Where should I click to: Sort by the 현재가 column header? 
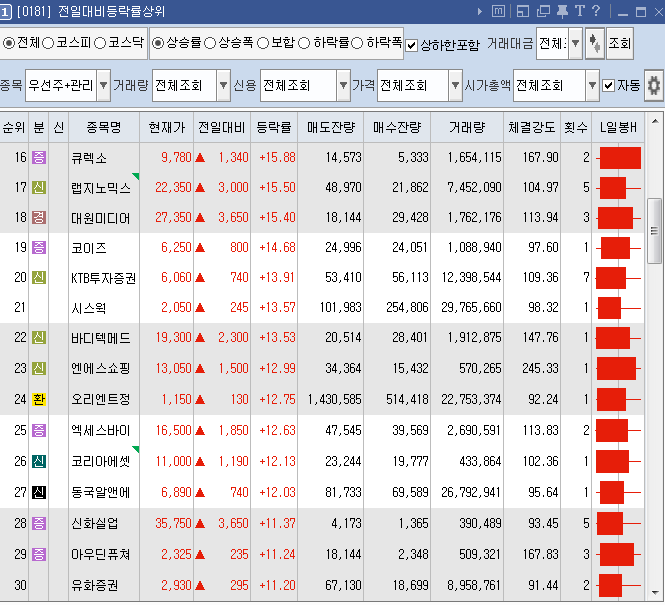coord(167,127)
